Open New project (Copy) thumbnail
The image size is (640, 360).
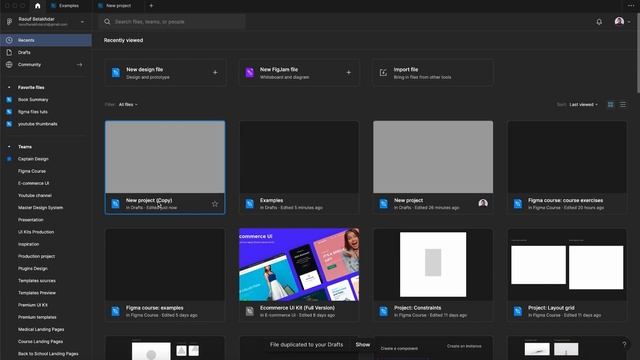(x=165, y=157)
